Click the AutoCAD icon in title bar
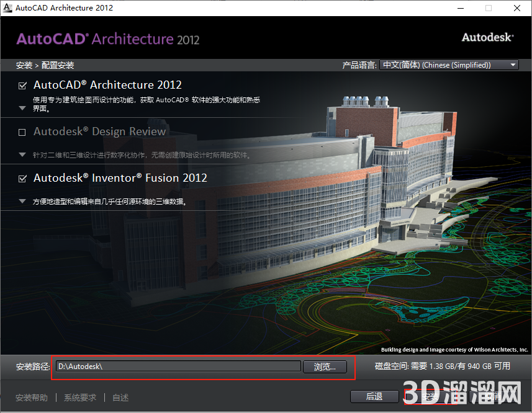 click(x=7, y=8)
